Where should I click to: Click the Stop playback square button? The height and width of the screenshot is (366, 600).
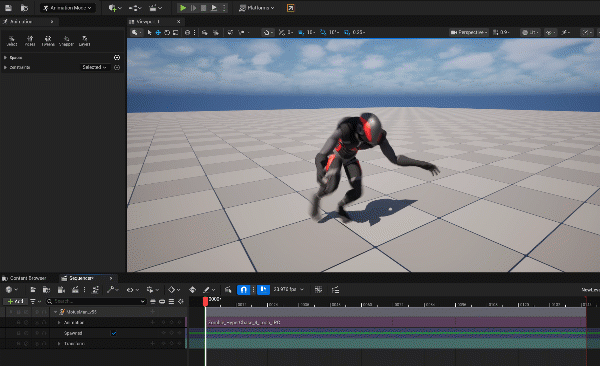(x=204, y=8)
